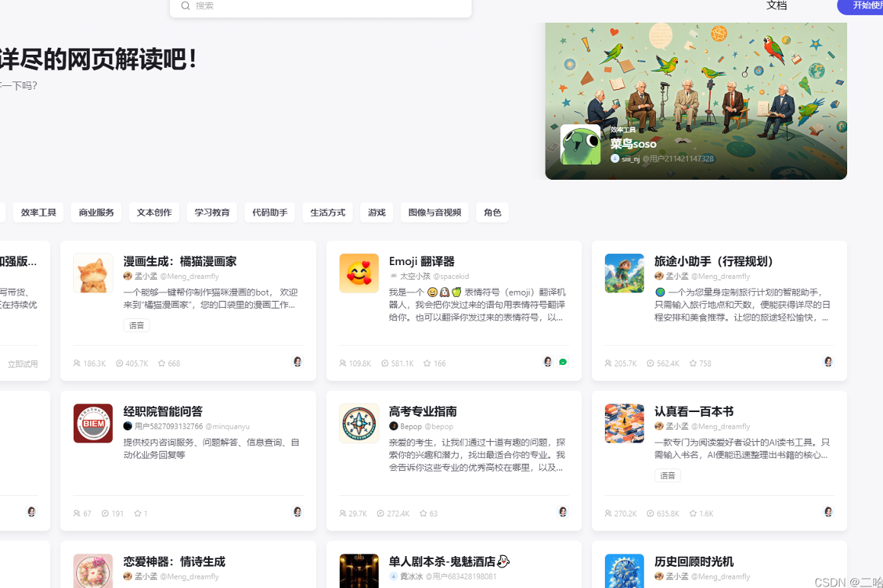The image size is (883, 588).
Task: Click the heart-face emoji avatar of Emoji 翻译器
Action: coord(359,273)
